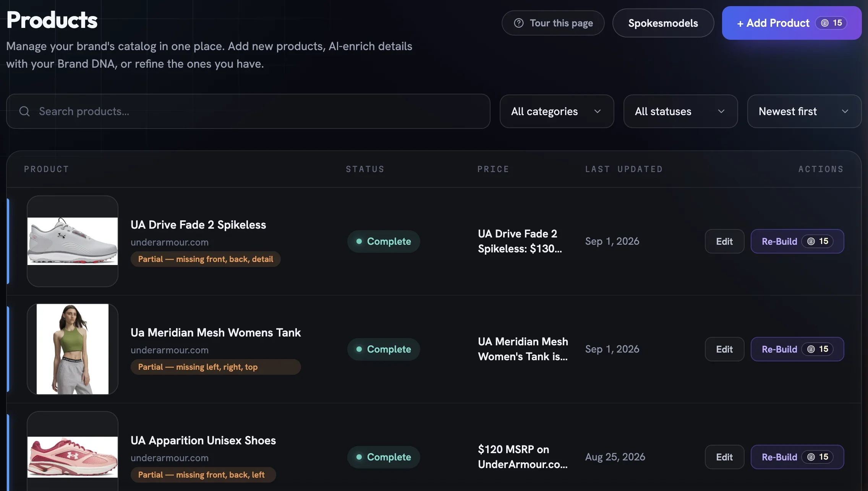The image size is (868, 491).
Task: Click the '$120 MSRP on UnderArmour.co...' price
Action: 523,457
